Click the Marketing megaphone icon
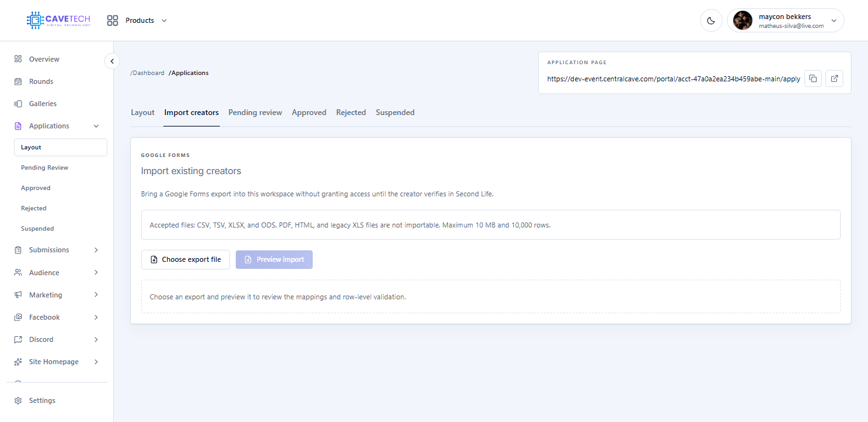This screenshot has height=422, width=868. click(18, 295)
